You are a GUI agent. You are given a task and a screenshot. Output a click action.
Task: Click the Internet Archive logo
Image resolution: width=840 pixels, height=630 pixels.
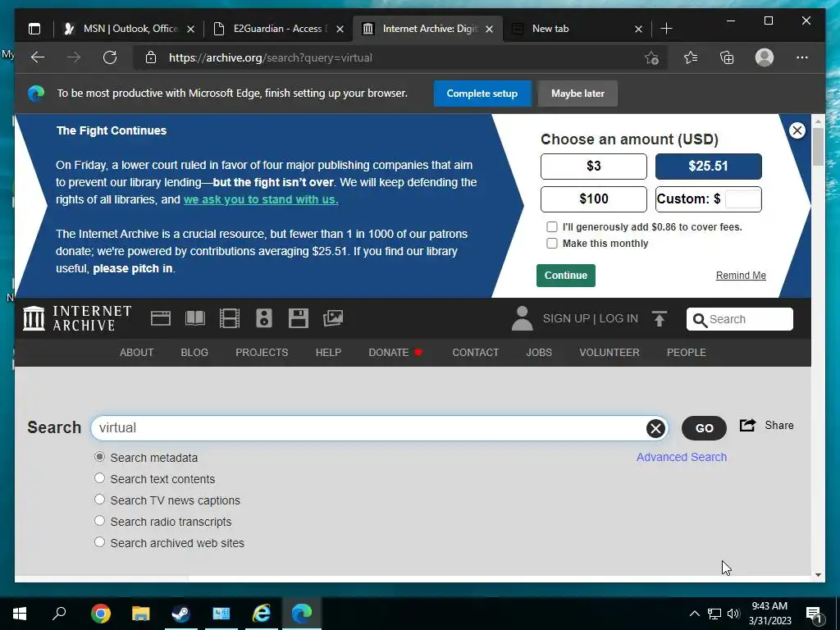point(77,318)
